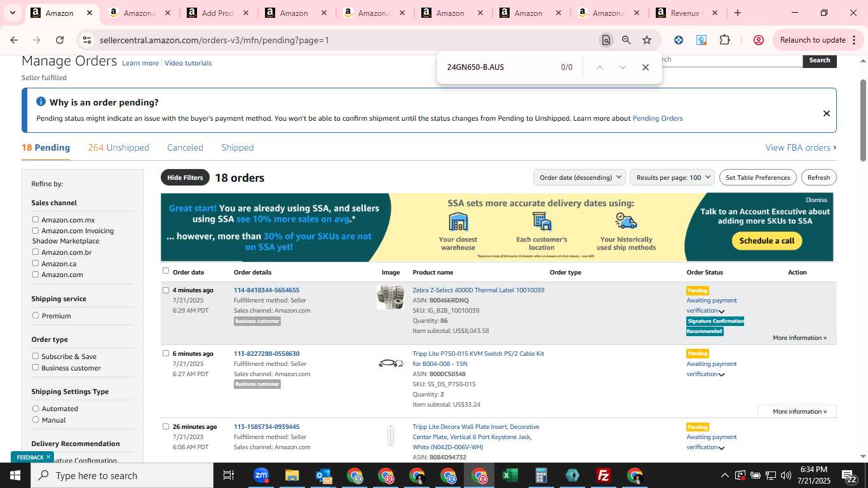
Task: Click the page vertical scrollbar
Action: (x=863, y=121)
